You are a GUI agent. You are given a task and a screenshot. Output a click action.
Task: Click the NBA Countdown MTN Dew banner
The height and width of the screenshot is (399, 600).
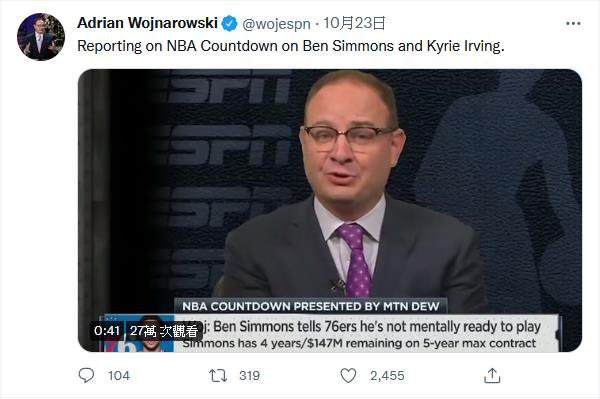pos(311,306)
